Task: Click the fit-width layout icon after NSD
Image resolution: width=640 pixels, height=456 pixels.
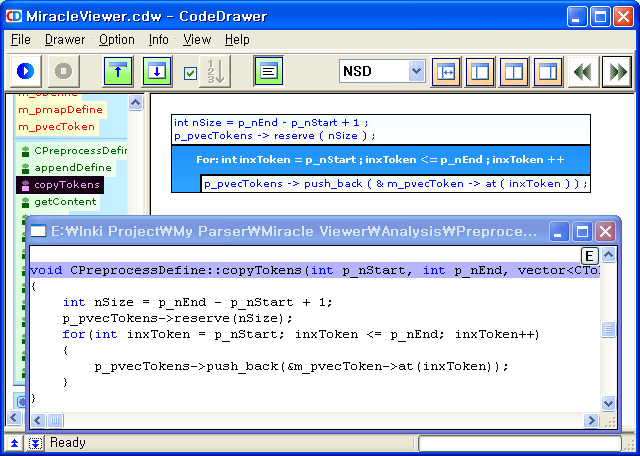Action: click(446, 72)
